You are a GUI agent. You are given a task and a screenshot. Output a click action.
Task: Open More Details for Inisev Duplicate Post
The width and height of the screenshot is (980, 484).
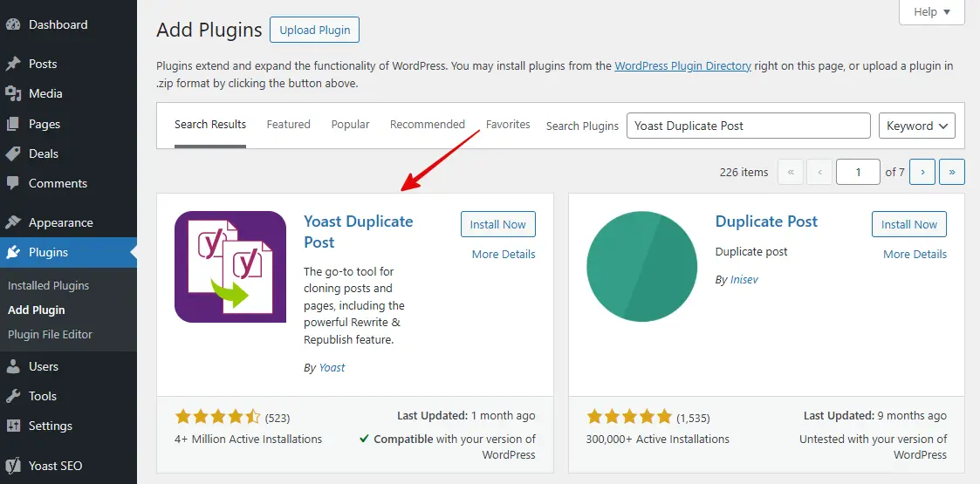pos(915,254)
